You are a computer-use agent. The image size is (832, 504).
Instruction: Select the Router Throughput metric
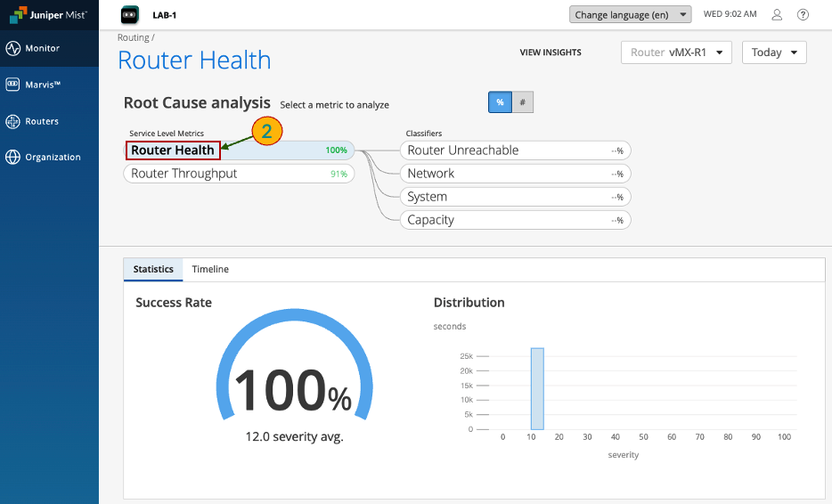[184, 174]
